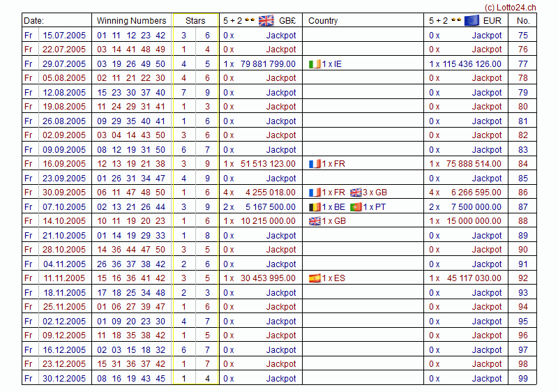Click the French flag in draw 86 row
Image resolution: width=558 pixels, height=392 pixels.
[315, 193]
